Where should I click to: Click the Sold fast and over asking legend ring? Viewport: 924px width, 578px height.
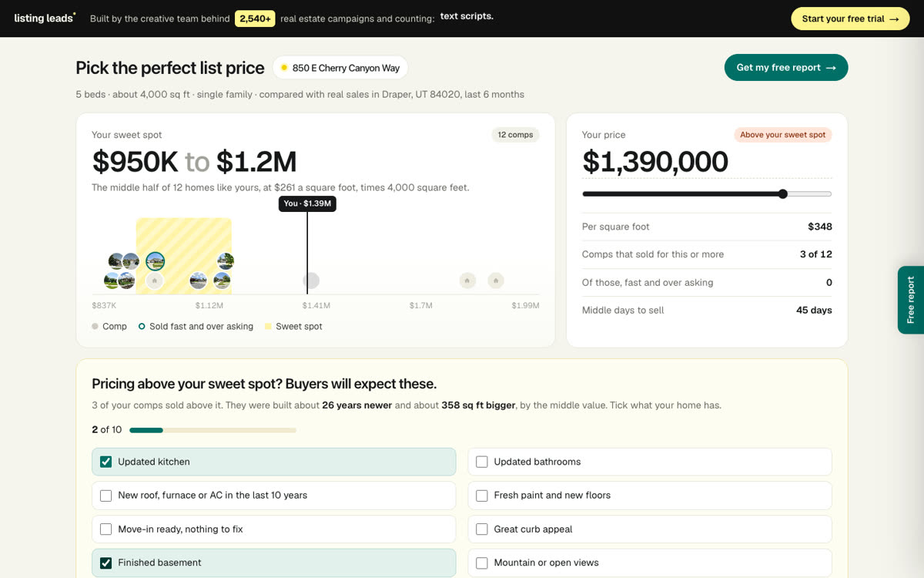pos(142,327)
